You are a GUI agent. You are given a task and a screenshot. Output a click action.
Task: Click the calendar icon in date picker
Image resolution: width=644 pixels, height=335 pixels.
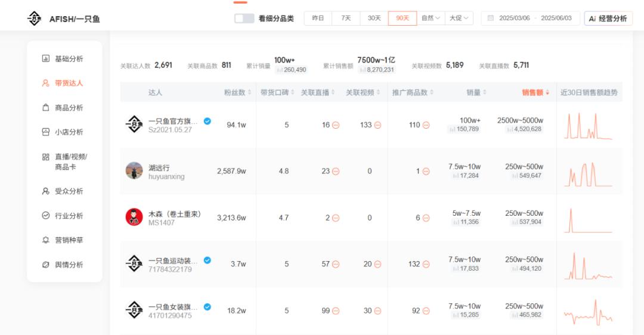click(x=490, y=18)
